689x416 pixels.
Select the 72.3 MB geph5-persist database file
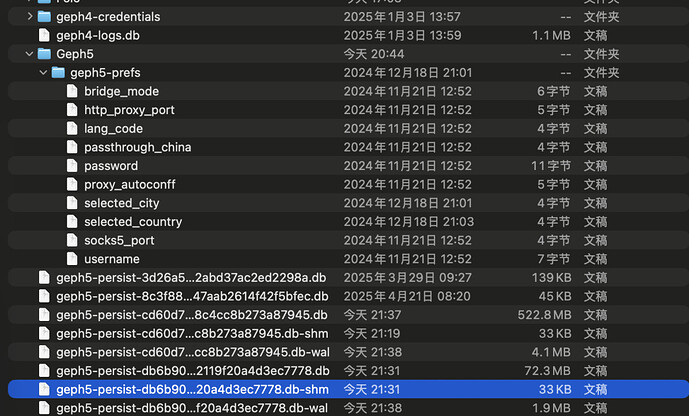click(192, 371)
